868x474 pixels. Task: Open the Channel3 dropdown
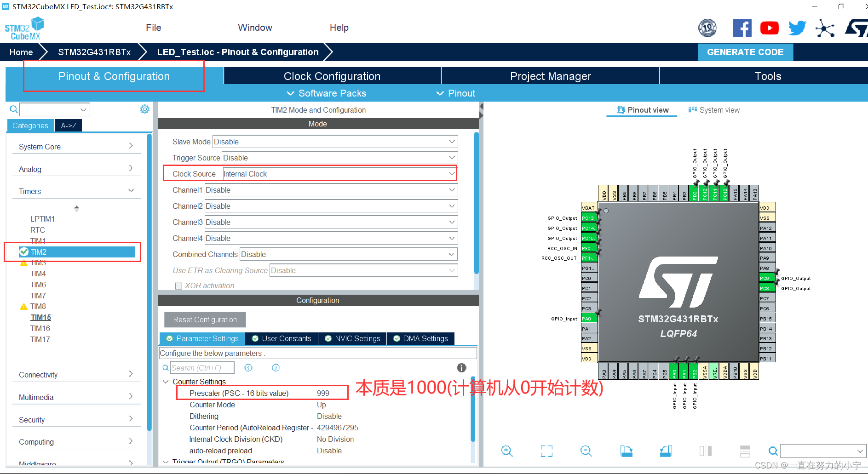331,222
